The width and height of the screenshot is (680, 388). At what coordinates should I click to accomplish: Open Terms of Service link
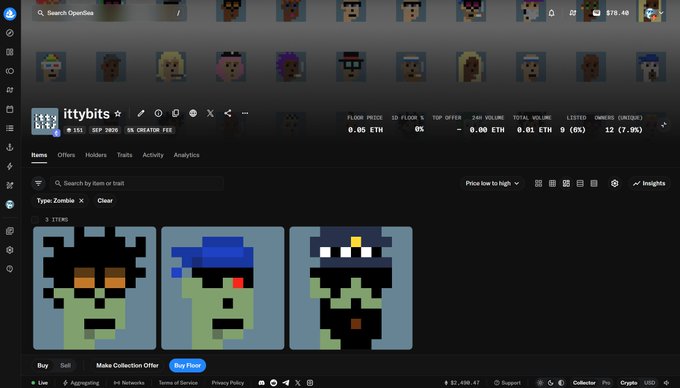pos(178,383)
